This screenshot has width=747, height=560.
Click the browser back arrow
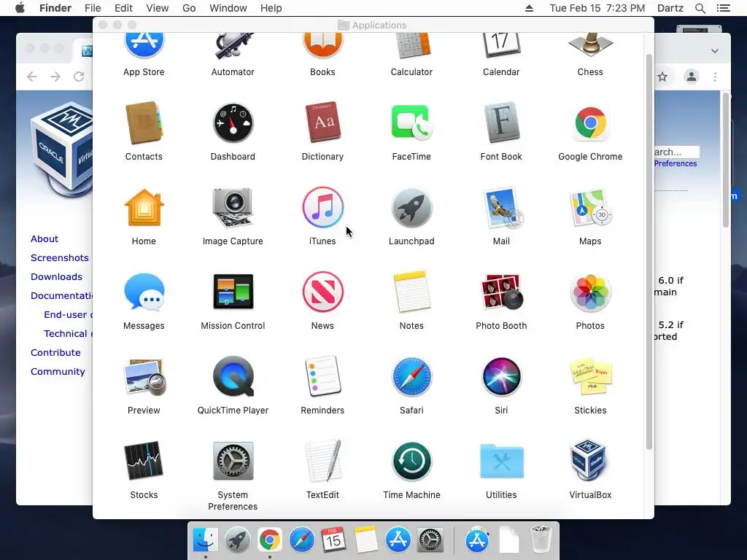[32, 77]
